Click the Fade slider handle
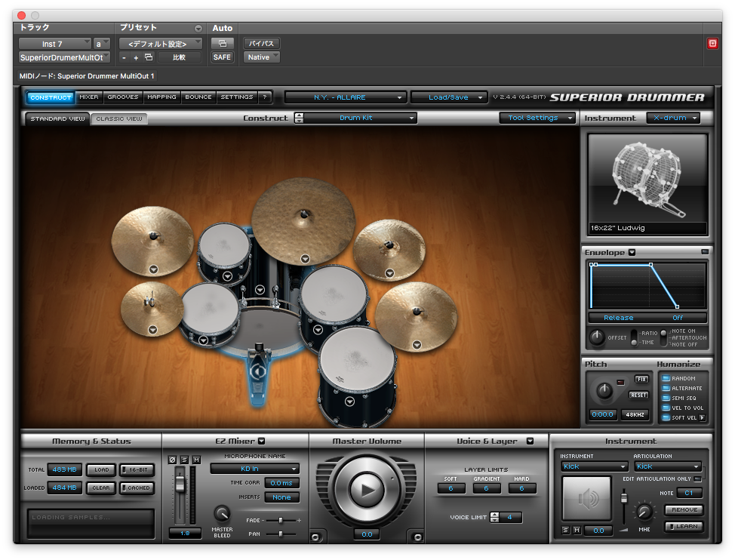 280,520
